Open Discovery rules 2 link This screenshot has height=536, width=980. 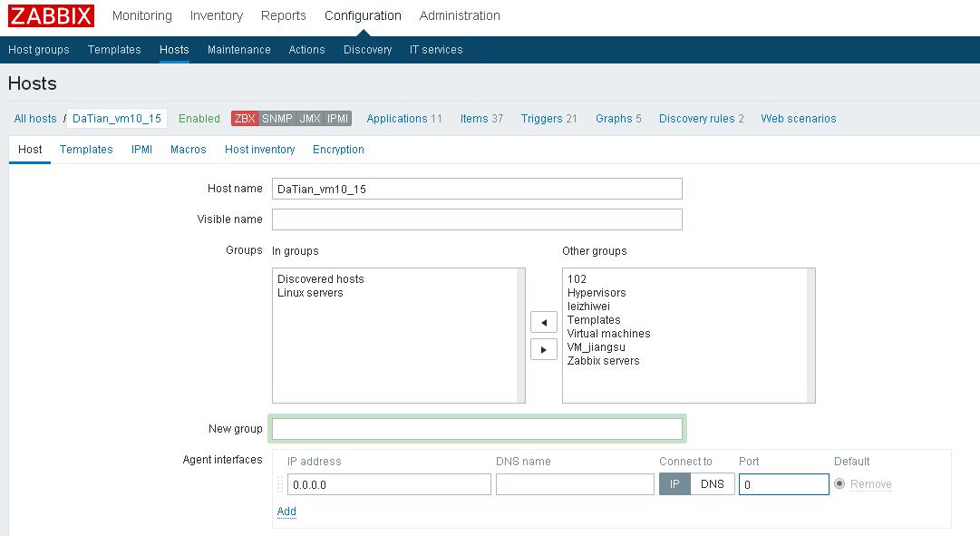point(702,118)
